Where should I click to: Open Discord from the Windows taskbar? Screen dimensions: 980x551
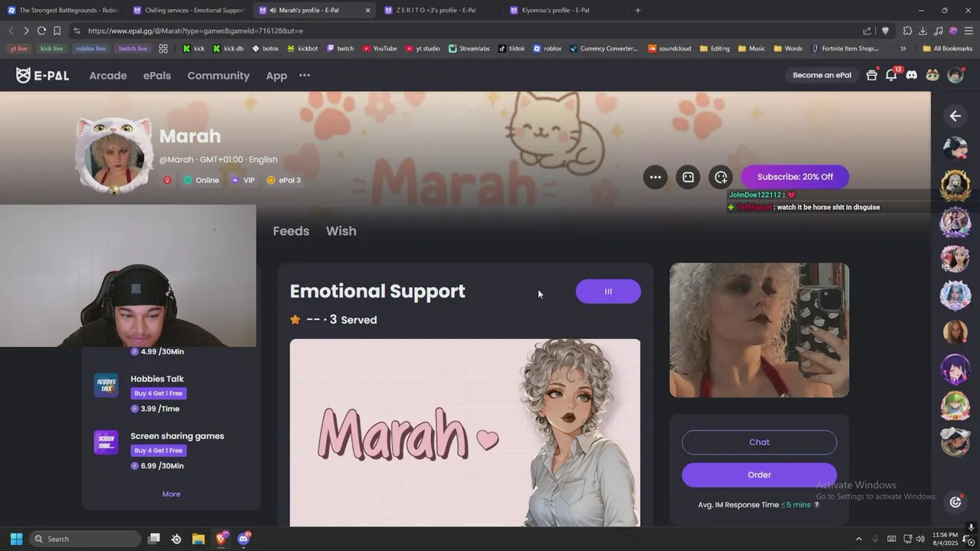tap(244, 539)
